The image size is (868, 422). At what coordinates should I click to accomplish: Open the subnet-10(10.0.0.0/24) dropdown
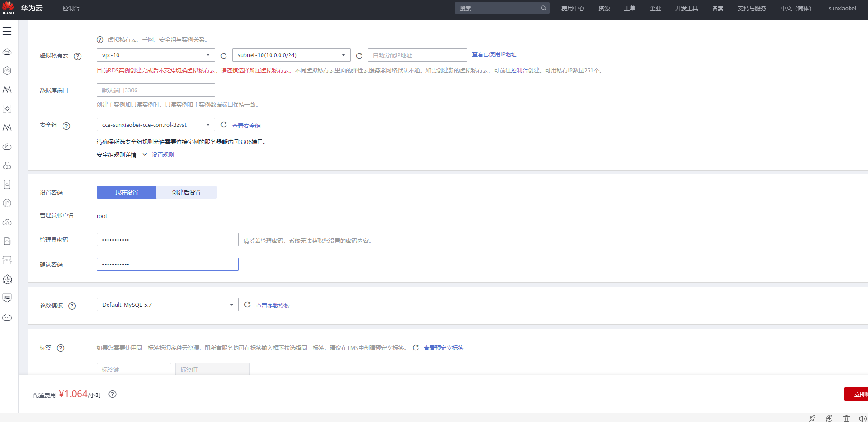[291, 55]
